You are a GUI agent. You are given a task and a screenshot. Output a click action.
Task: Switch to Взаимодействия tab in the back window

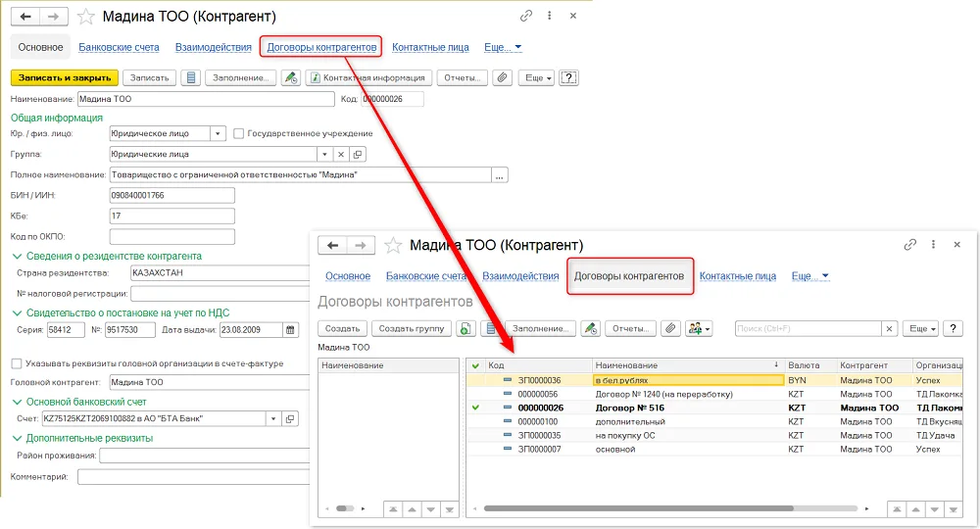[x=213, y=47]
